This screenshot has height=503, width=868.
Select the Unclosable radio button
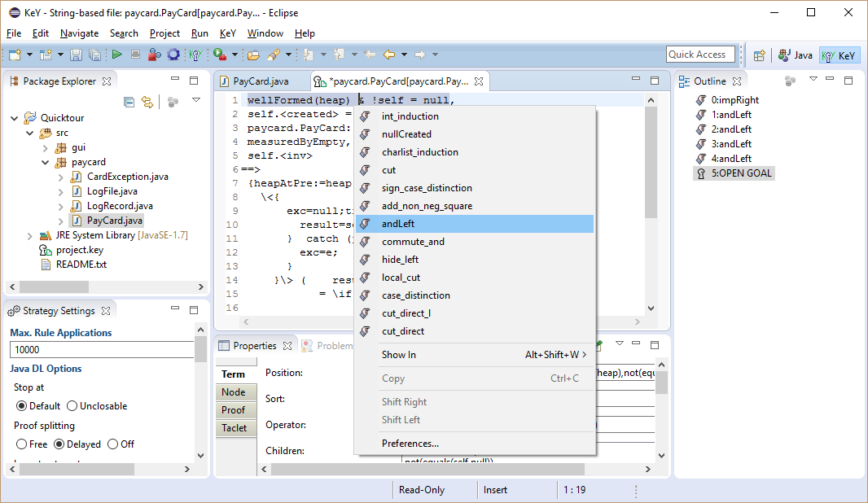pyautogui.click(x=72, y=406)
